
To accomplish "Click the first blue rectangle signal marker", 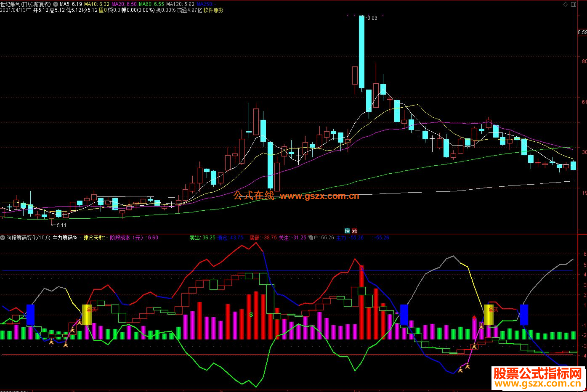I will click(30, 315).
